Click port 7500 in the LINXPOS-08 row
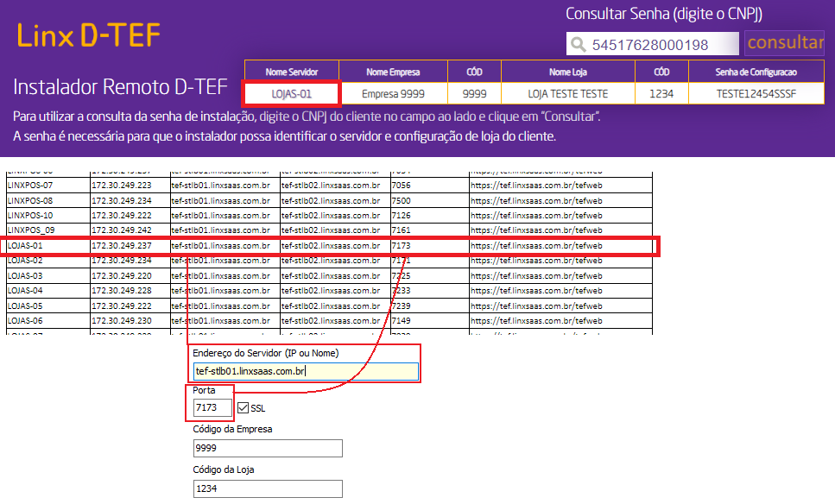Screen dimensions: 835x504 [401, 200]
